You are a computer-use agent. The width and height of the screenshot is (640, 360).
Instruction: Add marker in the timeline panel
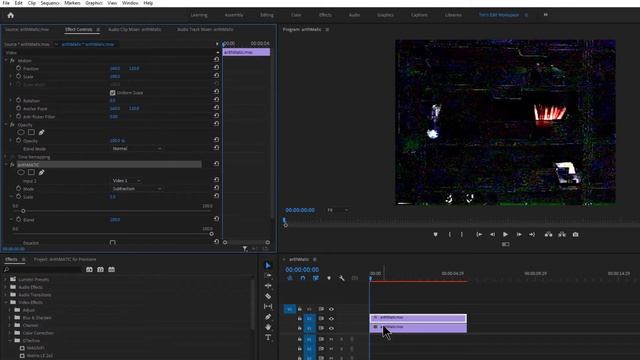coord(329,278)
